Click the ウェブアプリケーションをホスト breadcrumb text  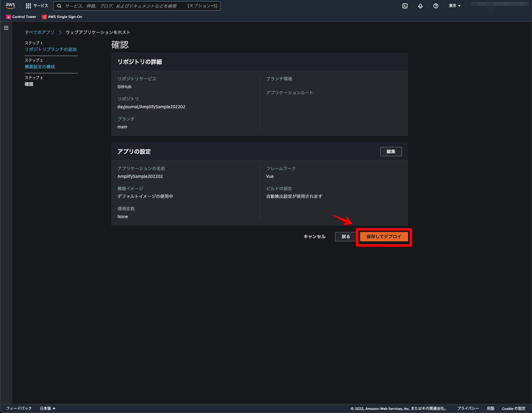pos(98,32)
